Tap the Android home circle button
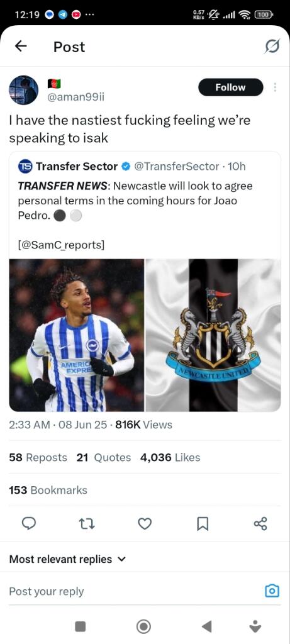This screenshot has width=290, height=644. 143,626
